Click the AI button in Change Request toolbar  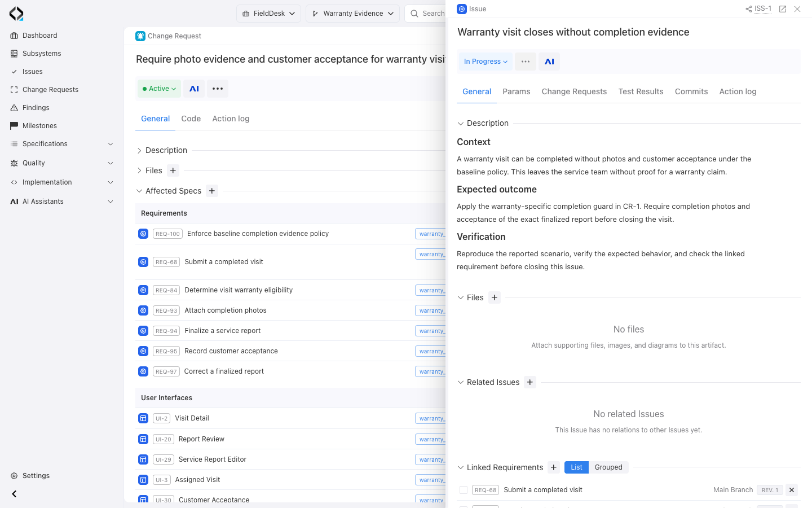point(194,89)
